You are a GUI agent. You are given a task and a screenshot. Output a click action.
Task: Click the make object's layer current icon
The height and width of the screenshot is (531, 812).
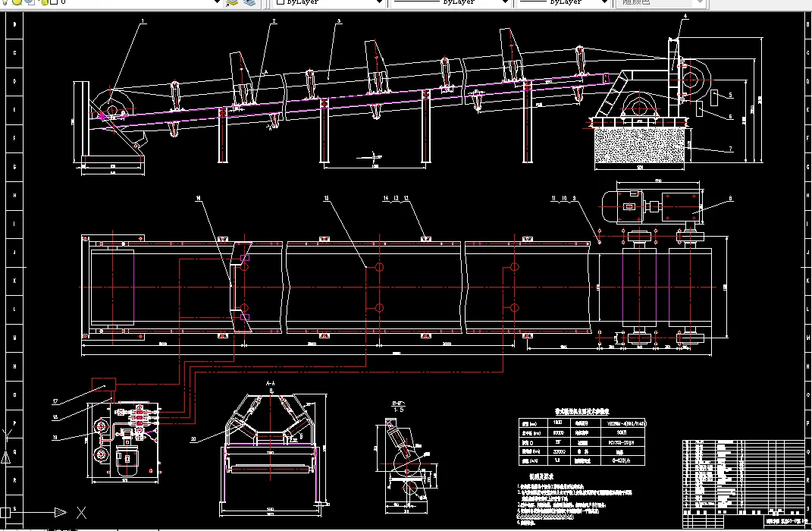(x=231, y=2)
